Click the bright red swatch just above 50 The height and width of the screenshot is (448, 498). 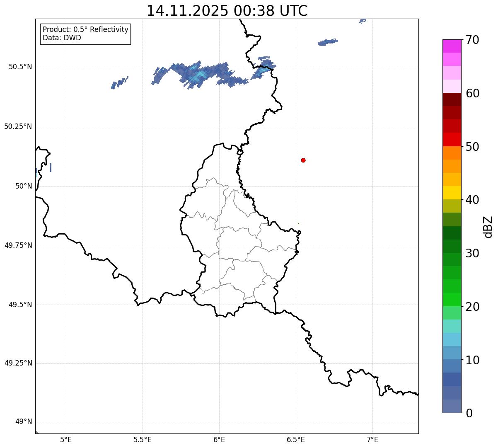(x=452, y=139)
